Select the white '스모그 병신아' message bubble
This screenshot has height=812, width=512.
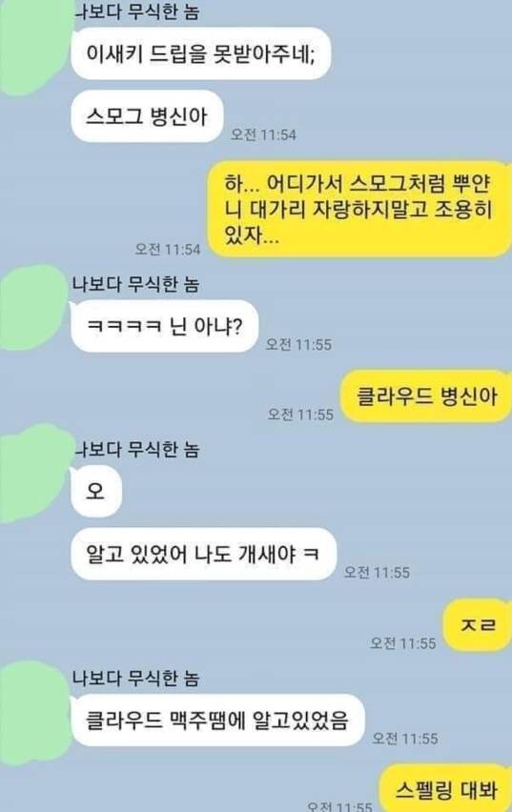coord(147,116)
